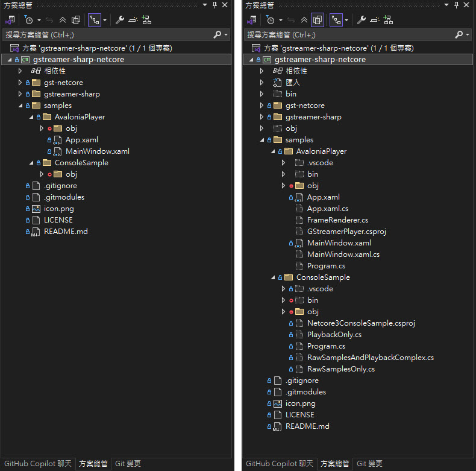This screenshot has width=476, height=471.
Task: Select README.md in the left panel
Action: pos(65,232)
